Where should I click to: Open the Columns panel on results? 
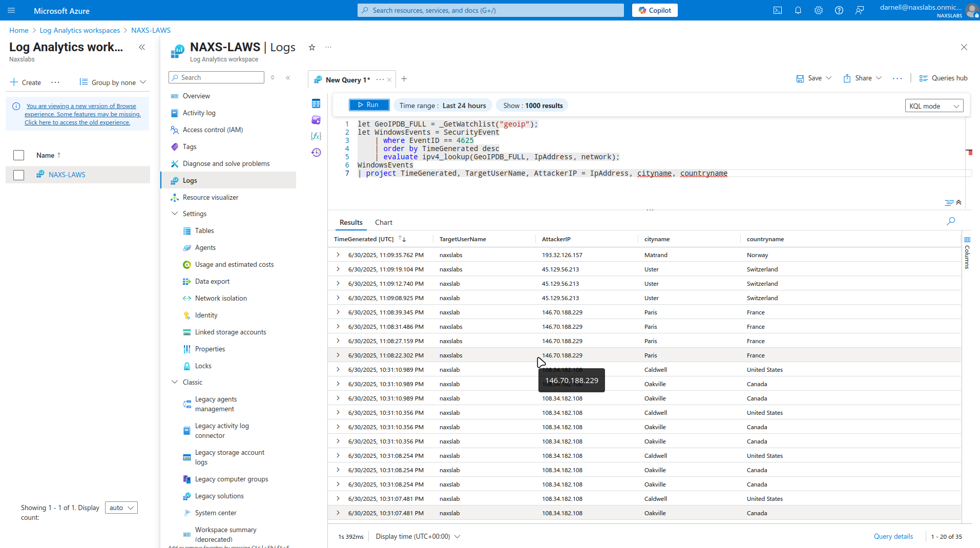967,253
